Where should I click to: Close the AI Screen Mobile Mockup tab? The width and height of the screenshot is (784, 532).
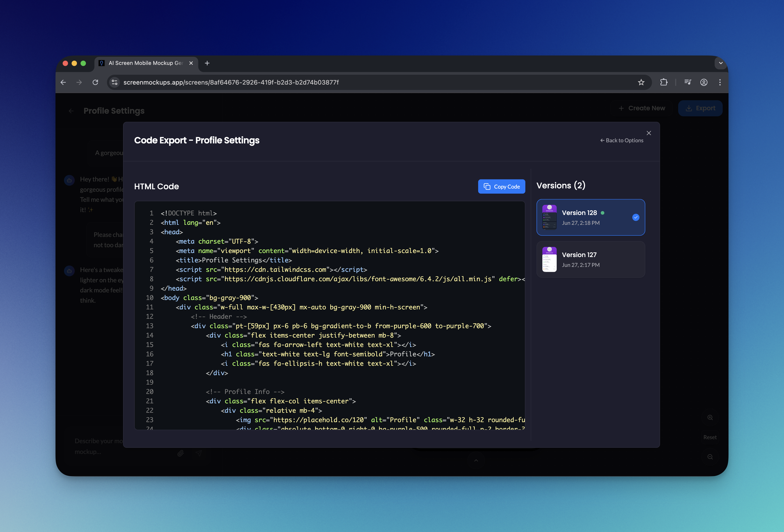(x=191, y=63)
